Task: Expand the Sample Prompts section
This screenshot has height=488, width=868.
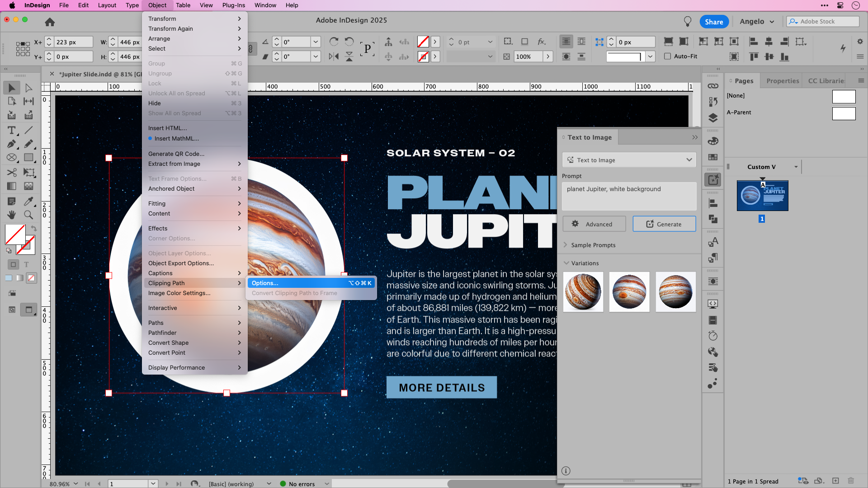Action: [x=593, y=244]
